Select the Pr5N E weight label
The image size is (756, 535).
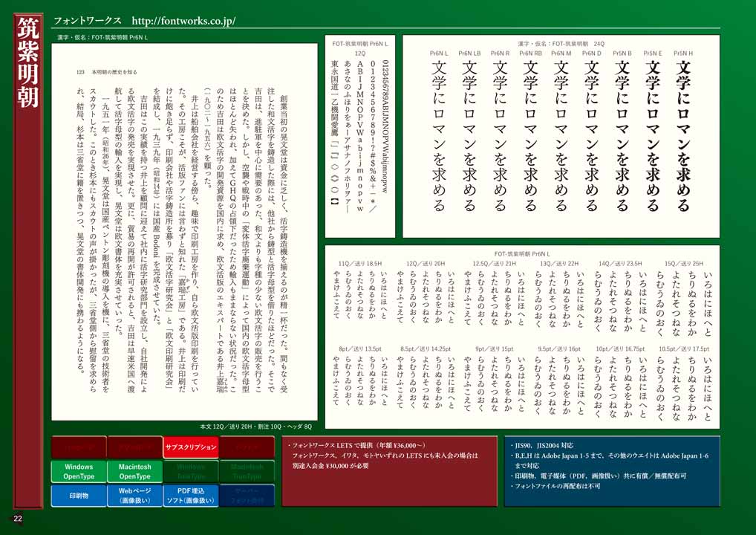click(x=652, y=53)
